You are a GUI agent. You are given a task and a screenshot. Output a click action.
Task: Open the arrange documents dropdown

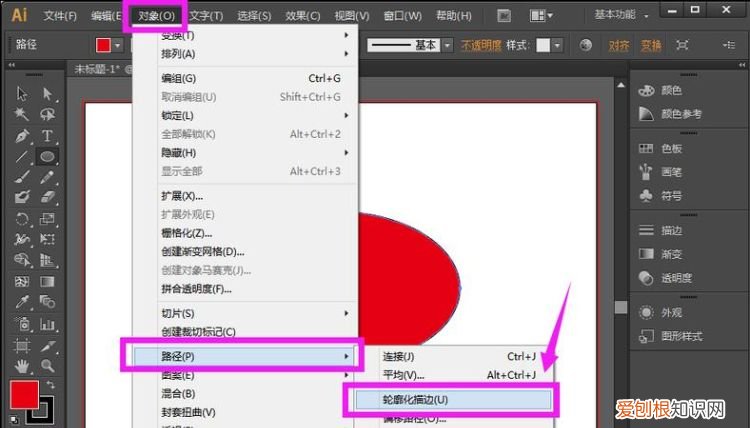(x=541, y=16)
